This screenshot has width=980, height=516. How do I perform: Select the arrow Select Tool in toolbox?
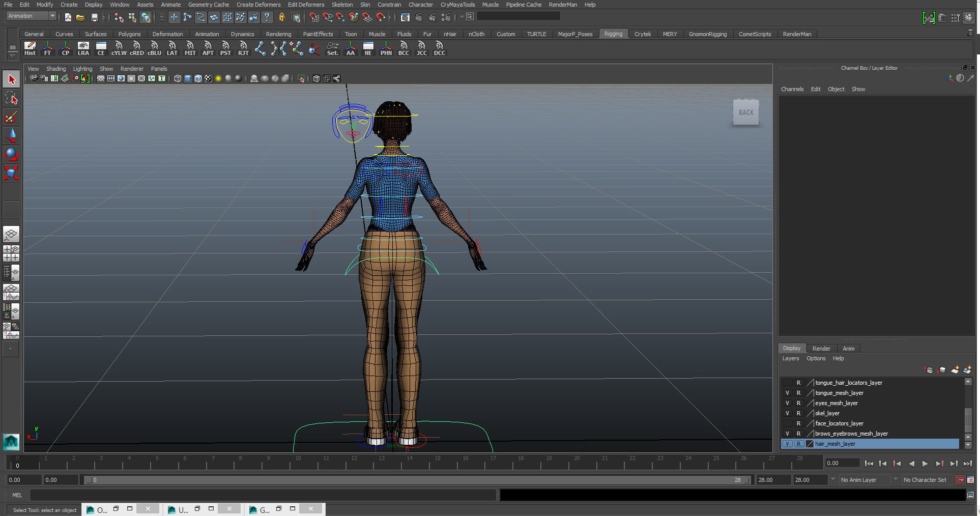(x=11, y=79)
